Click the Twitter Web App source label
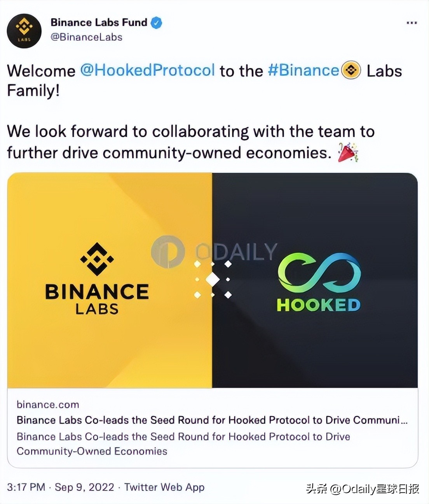This screenshot has height=504, width=429. tap(164, 487)
